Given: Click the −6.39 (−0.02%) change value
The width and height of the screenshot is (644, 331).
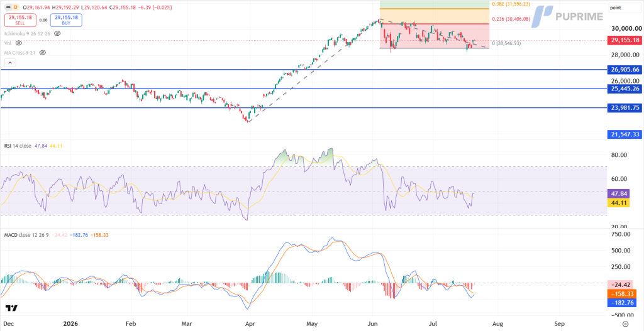Looking at the screenshot, I should (156, 8).
